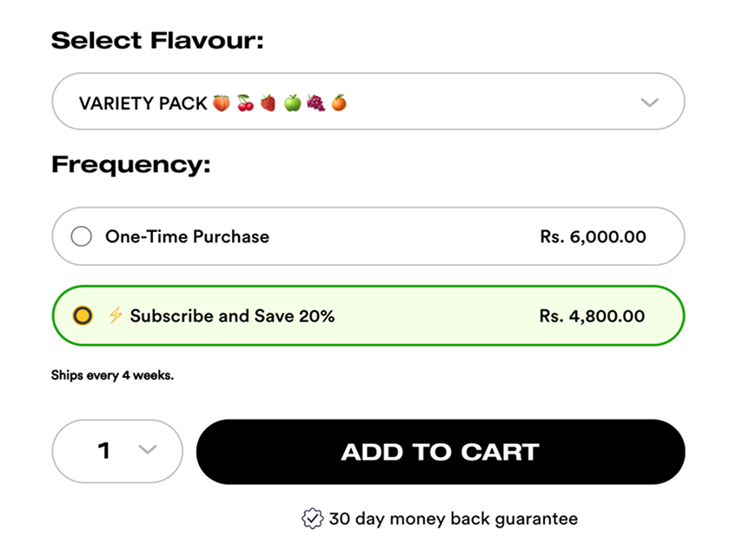Screen dimensions: 756x550
Task: Choose the Rs. 6,000.00 price option
Action: click(x=593, y=236)
